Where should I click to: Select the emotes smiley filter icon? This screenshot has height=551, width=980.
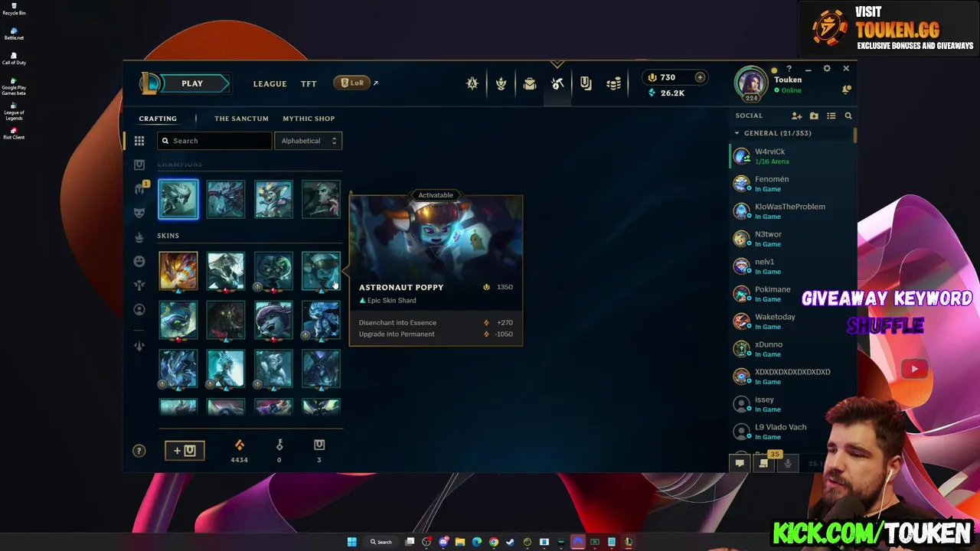[x=139, y=261]
